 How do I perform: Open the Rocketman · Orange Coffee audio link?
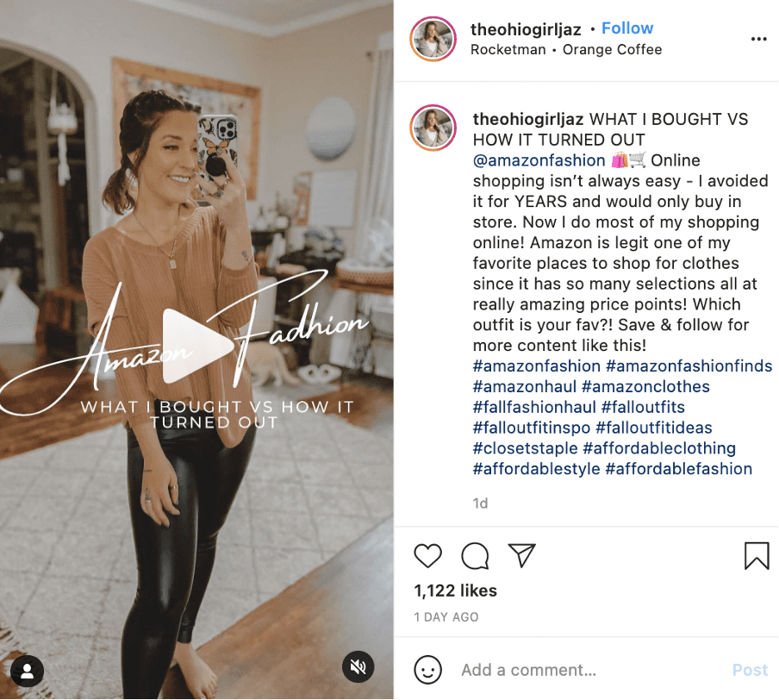(566, 50)
